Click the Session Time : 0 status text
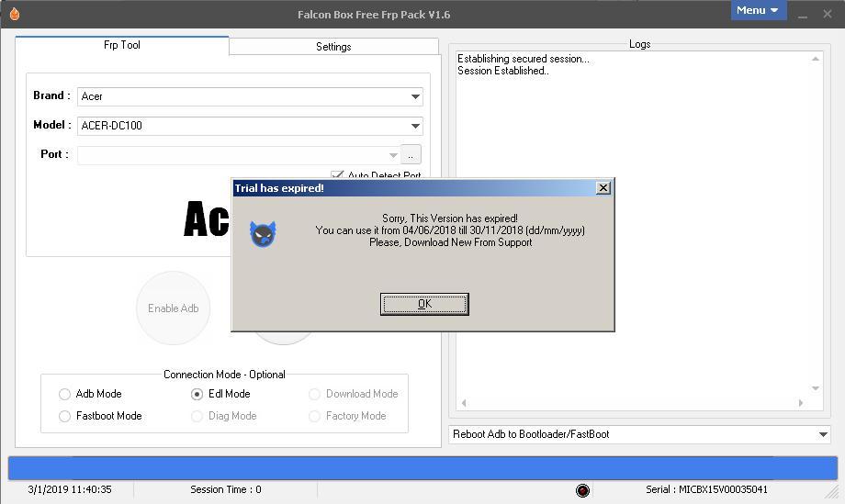Screen dimensions: 845x504 [226, 489]
